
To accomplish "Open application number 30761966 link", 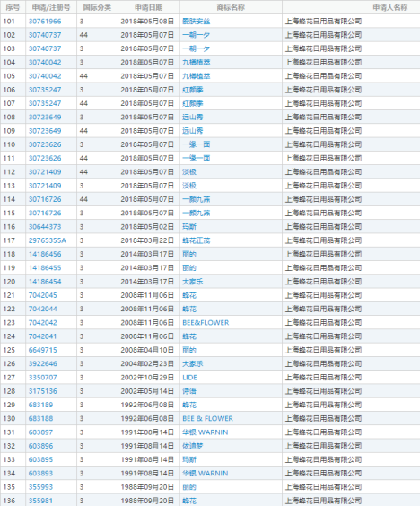I will (x=45, y=22).
